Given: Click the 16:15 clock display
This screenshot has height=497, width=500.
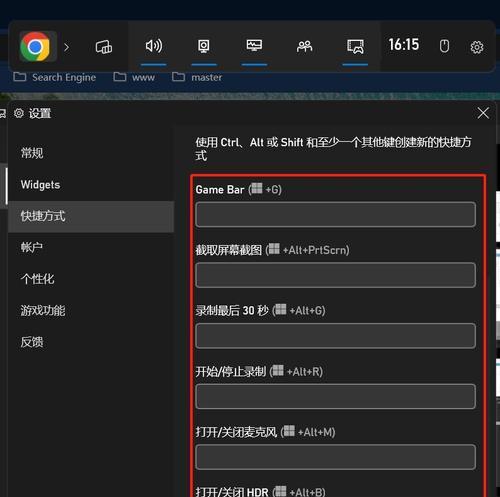Looking at the screenshot, I should pos(404,45).
